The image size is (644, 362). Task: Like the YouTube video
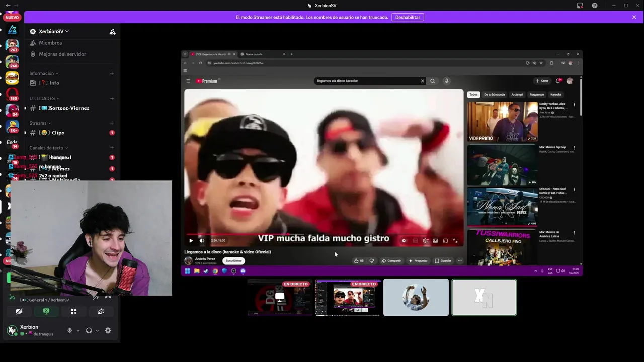point(359,261)
